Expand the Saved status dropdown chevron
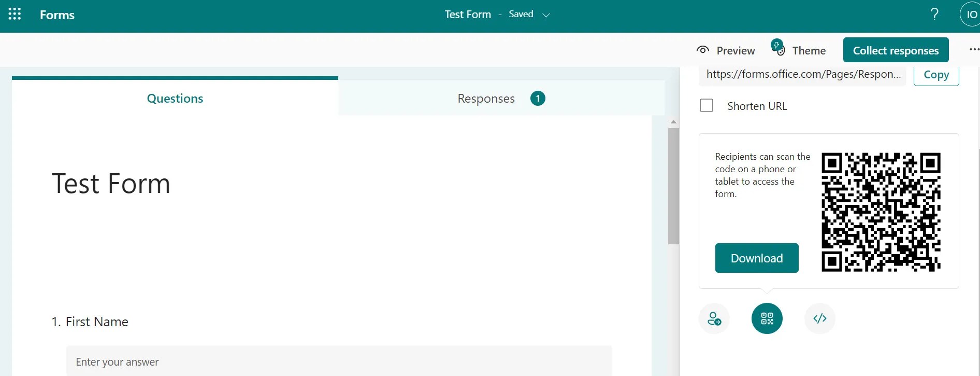Screen dimensions: 980x376 tap(546, 15)
